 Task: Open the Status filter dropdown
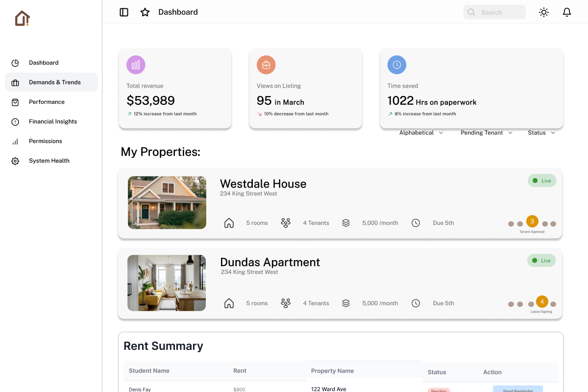[541, 133]
